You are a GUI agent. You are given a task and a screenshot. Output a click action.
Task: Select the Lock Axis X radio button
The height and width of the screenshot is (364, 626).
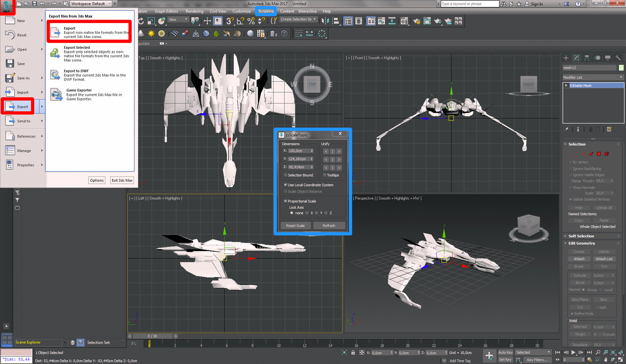click(x=307, y=213)
